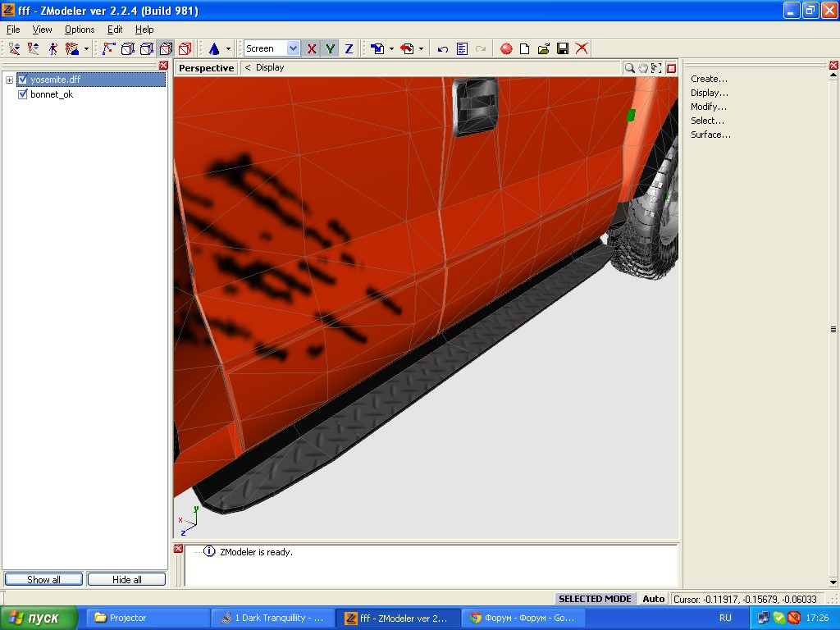
Task: Create a new blank file icon
Action: click(x=524, y=48)
